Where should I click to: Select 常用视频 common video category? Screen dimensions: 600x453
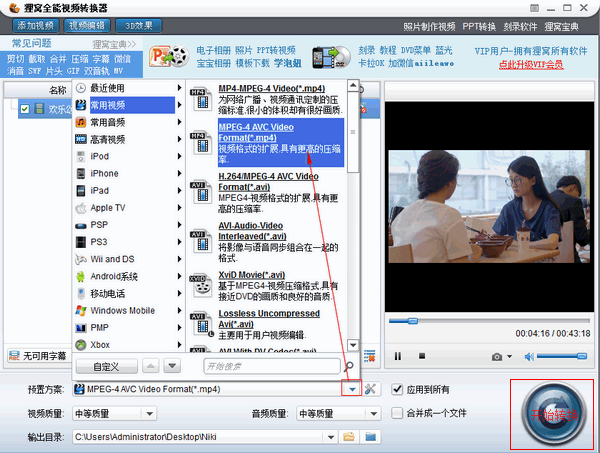128,105
